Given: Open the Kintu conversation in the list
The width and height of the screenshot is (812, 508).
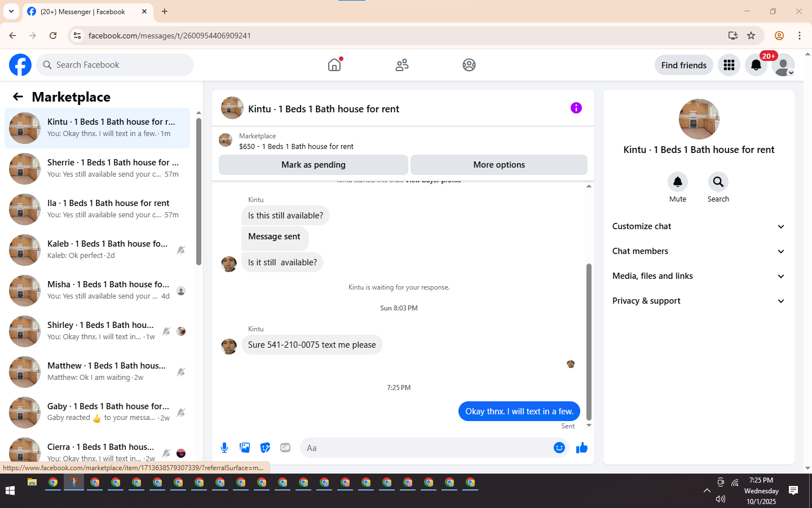Looking at the screenshot, I should click(x=97, y=128).
